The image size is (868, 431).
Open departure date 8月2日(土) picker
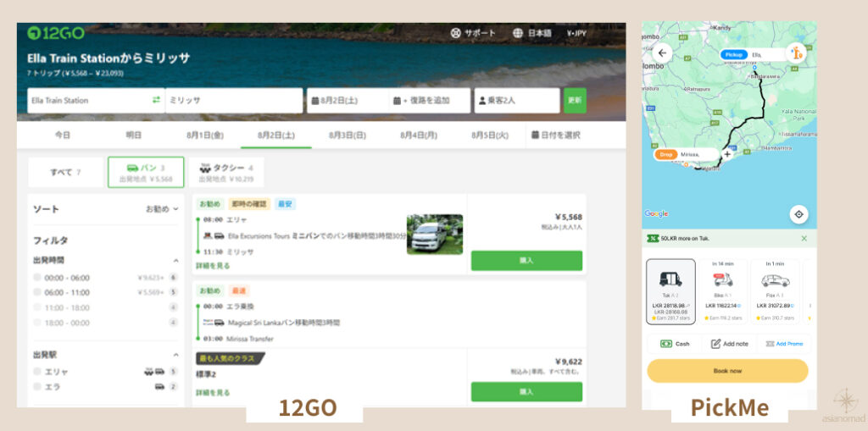[348, 101]
